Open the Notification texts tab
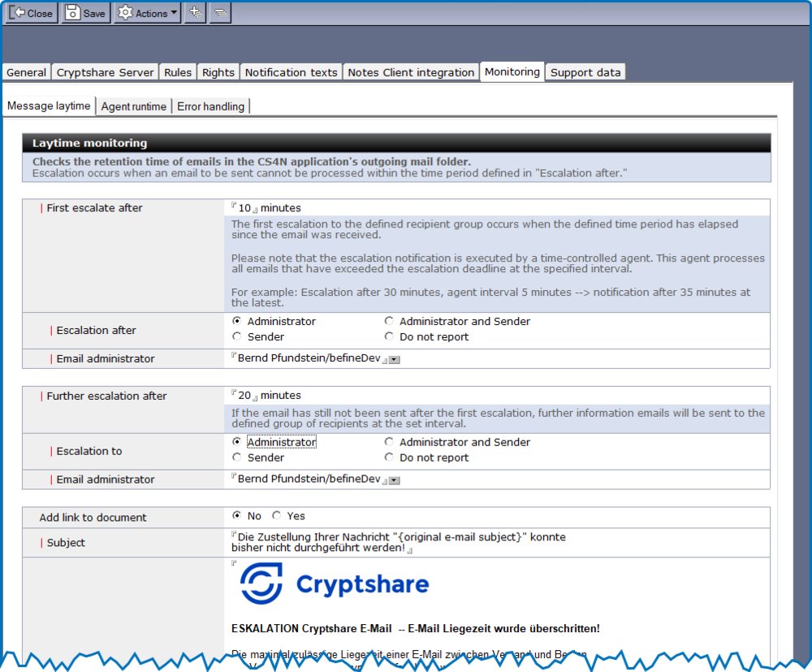812x672 pixels. pos(291,72)
